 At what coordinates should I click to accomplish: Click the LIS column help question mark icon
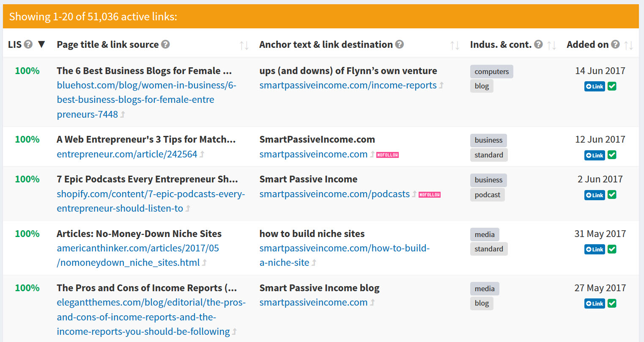pyautogui.click(x=28, y=44)
